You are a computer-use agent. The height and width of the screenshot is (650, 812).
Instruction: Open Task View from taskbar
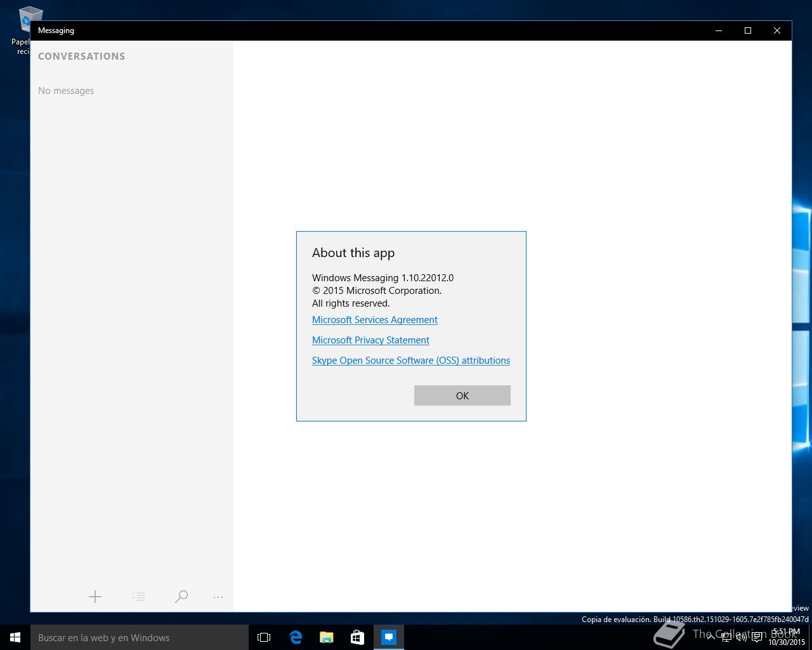click(264, 637)
